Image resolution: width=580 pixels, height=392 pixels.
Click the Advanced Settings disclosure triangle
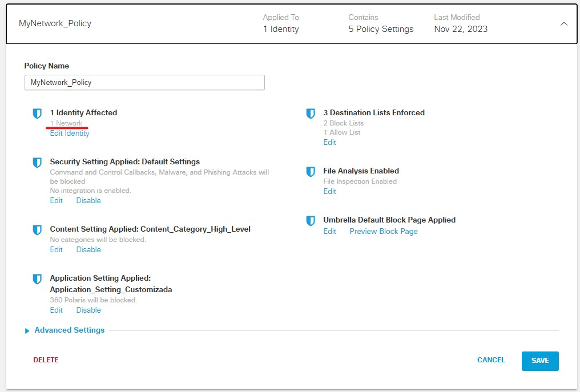(x=26, y=330)
